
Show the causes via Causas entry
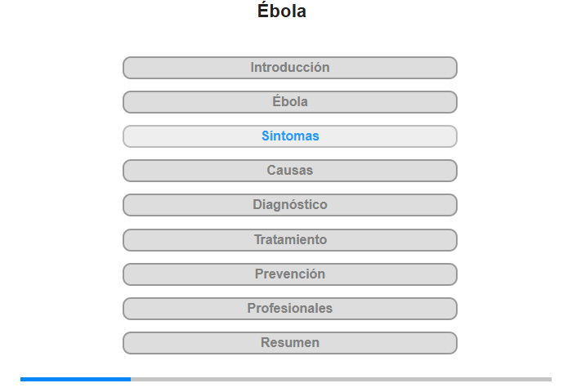289,171
